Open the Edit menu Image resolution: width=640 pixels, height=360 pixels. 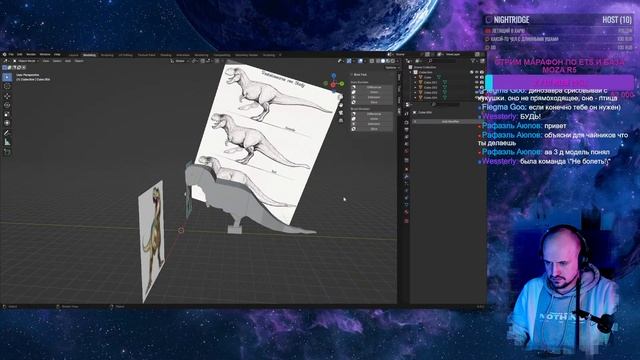tap(19, 55)
